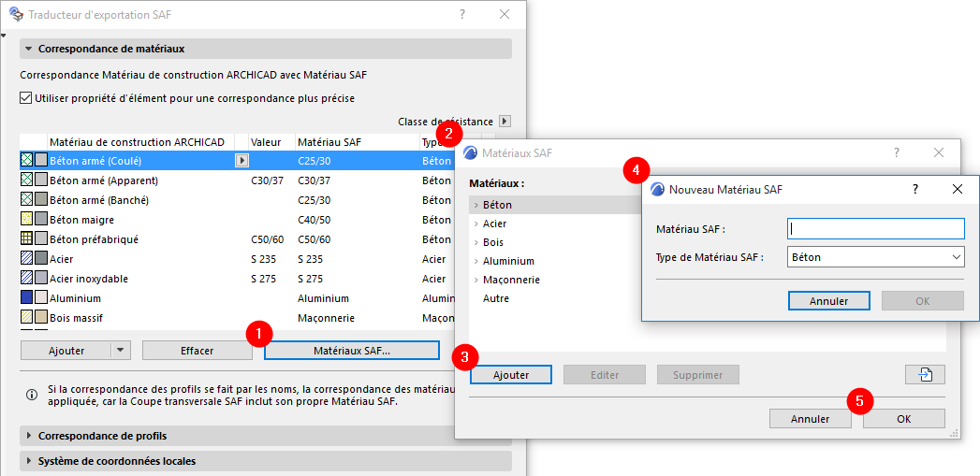
Task: Click Maçonnerie cell in Bois massif row
Action: 327,318
